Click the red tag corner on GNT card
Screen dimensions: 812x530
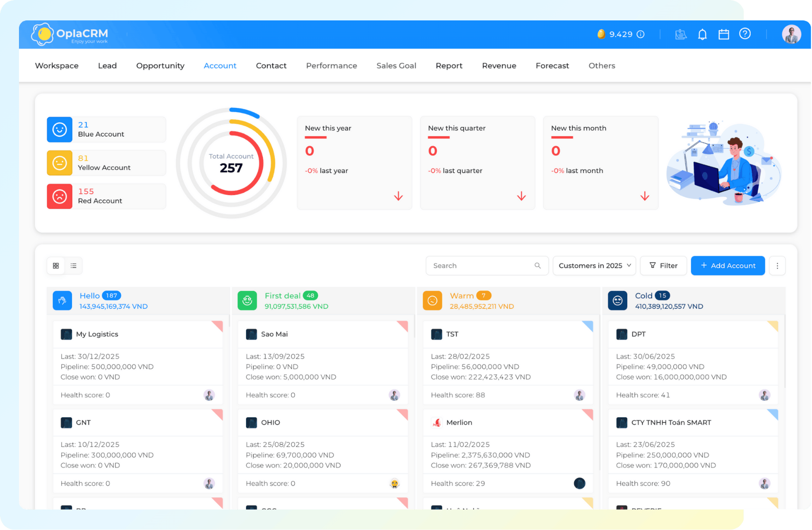pyautogui.click(x=218, y=414)
